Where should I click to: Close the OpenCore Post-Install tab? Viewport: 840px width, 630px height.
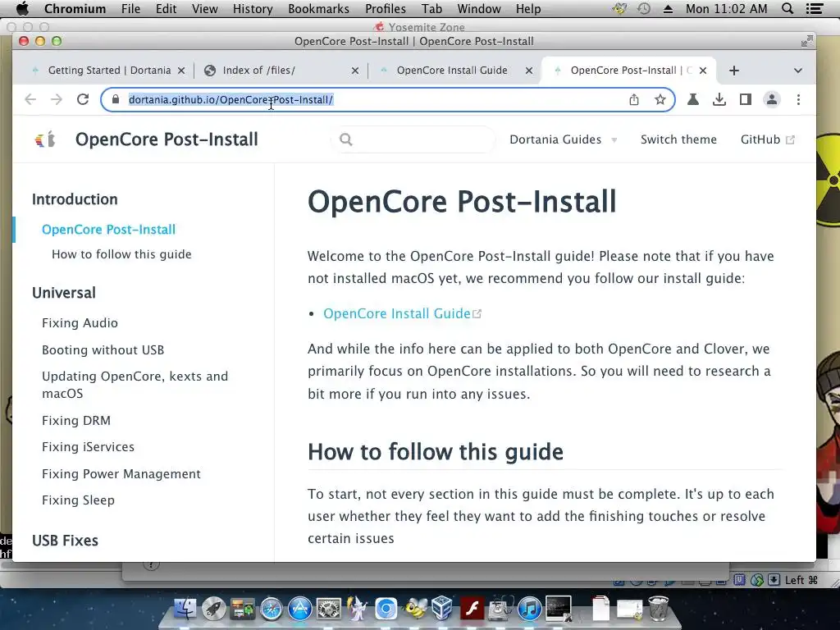pyautogui.click(x=703, y=71)
